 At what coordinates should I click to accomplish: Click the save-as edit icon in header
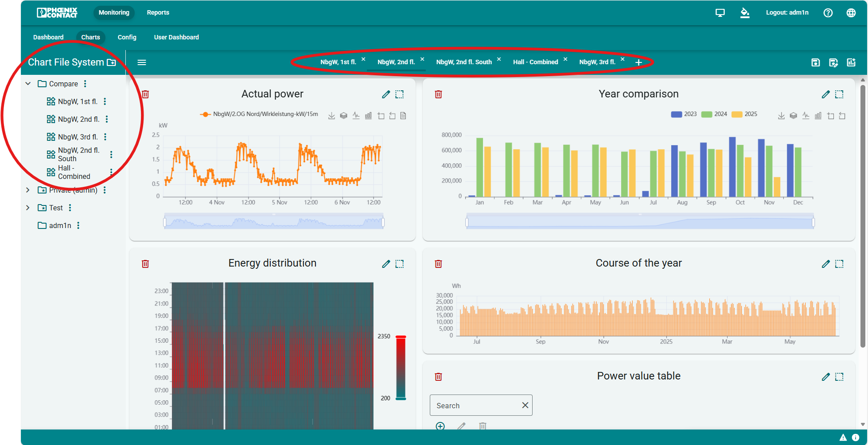tap(833, 62)
